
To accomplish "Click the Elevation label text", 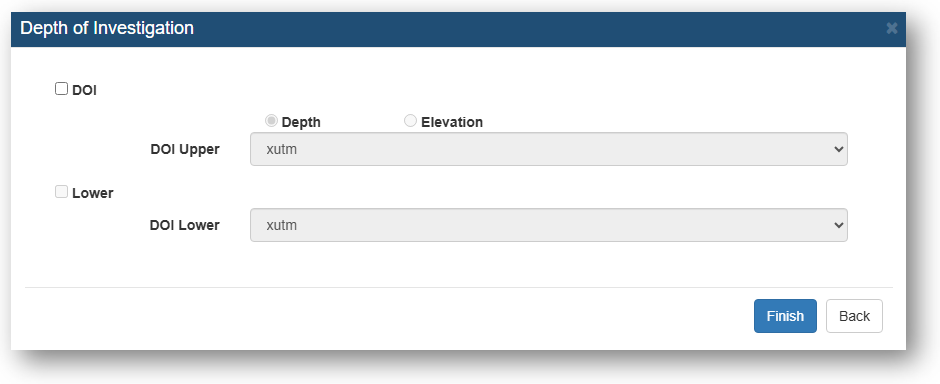I will point(452,122).
